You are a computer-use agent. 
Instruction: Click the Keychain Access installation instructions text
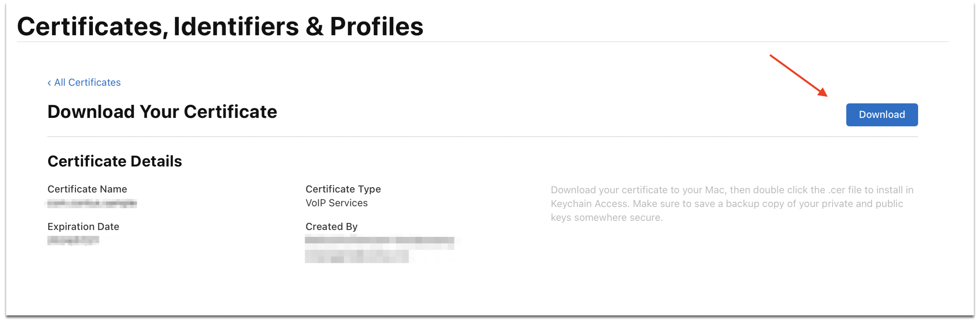732,204
